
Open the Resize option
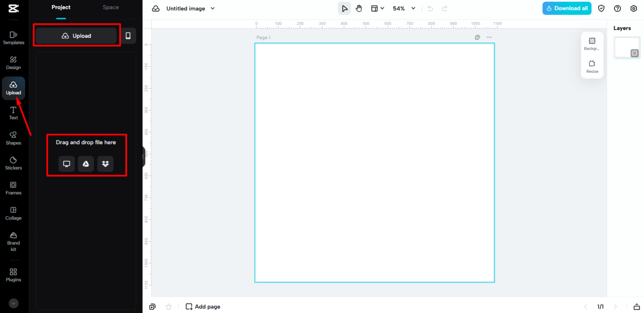[592, 66]
